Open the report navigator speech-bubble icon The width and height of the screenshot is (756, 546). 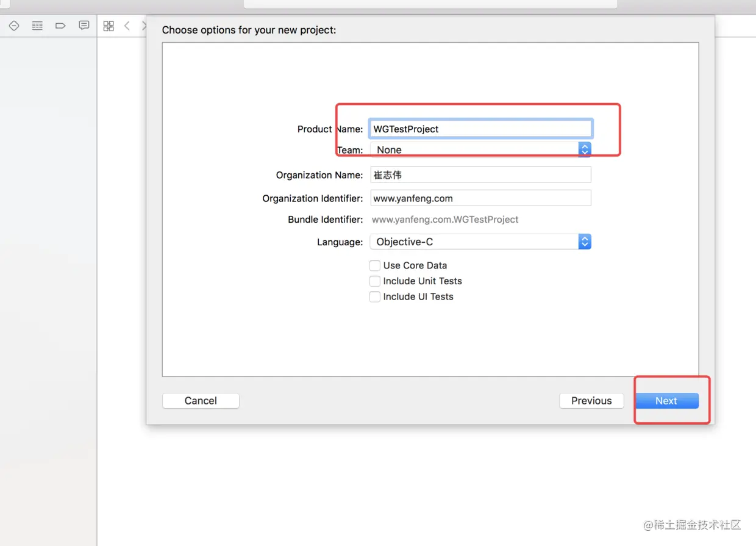tap(84, 26)
